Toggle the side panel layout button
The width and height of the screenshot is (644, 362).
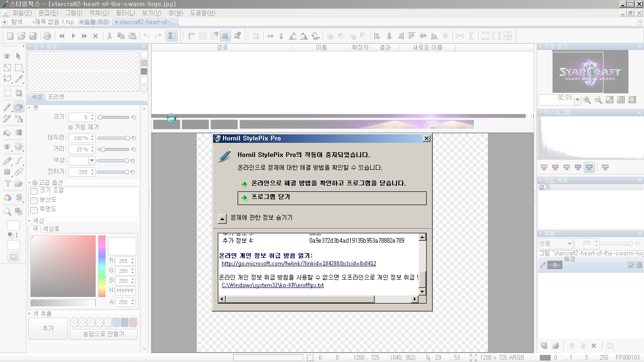click(x=172, y=36)
